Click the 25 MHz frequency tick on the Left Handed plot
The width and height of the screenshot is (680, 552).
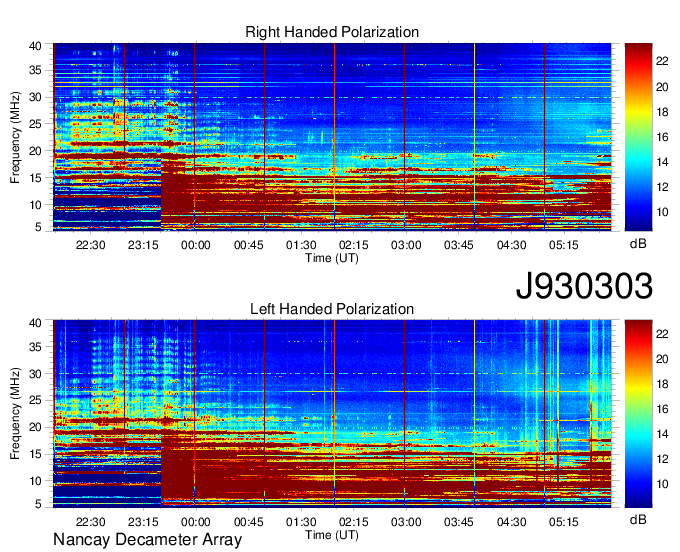pyautogui.click(x=35, y=401)
